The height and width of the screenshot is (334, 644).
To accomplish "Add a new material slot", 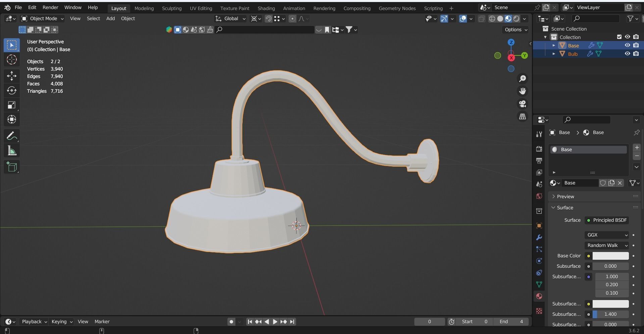I will [x=637, y=148].
